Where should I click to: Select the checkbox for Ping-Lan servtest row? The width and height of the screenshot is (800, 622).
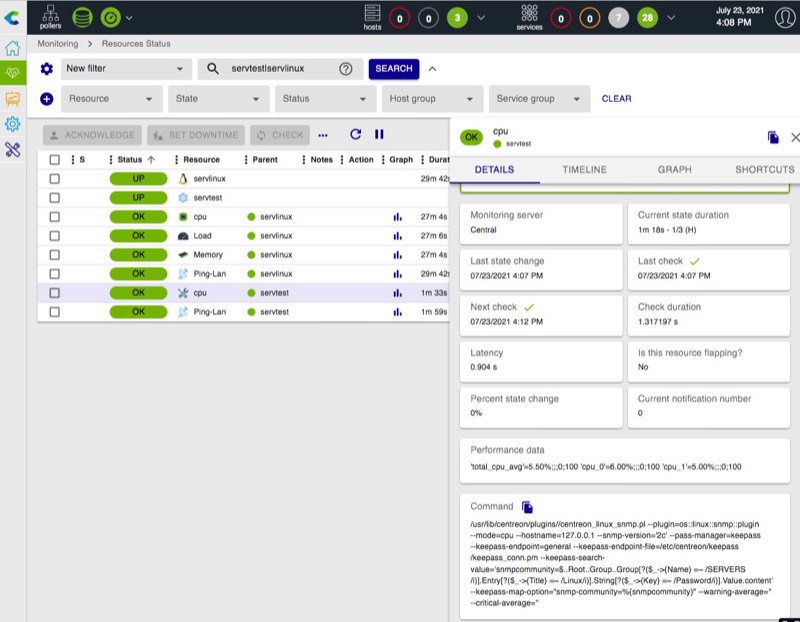55,312
